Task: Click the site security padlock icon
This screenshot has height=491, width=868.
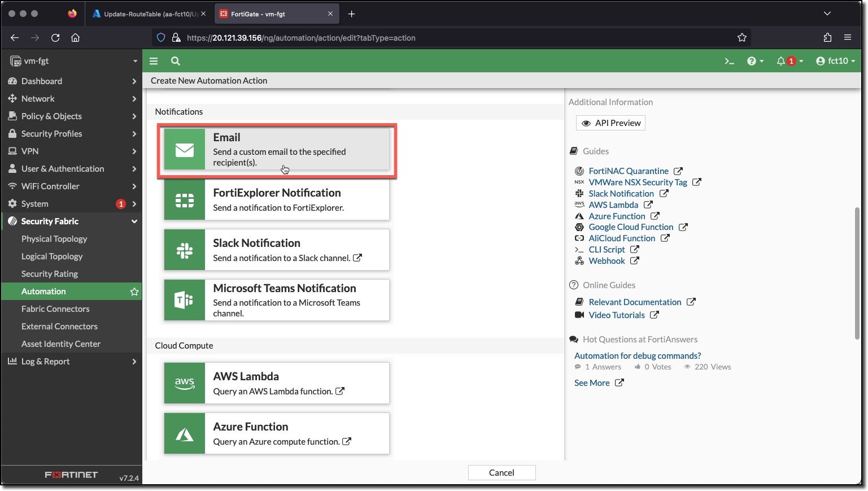Action: point(176,38)
